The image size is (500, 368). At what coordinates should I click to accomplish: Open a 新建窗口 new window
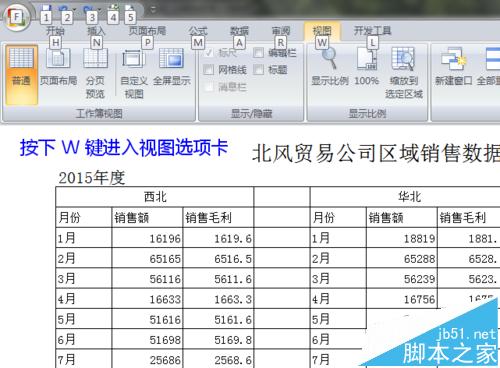(x=453, y=67)
